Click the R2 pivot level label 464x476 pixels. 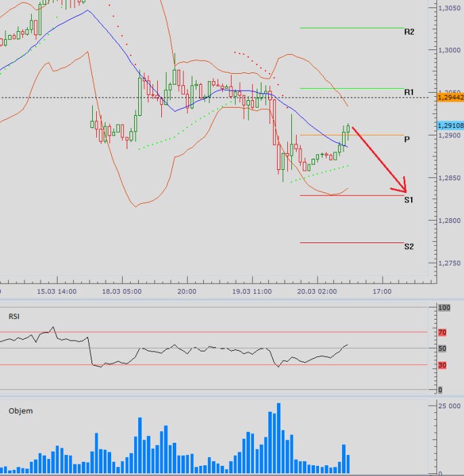pyautogui.click(x=409, y=32)
